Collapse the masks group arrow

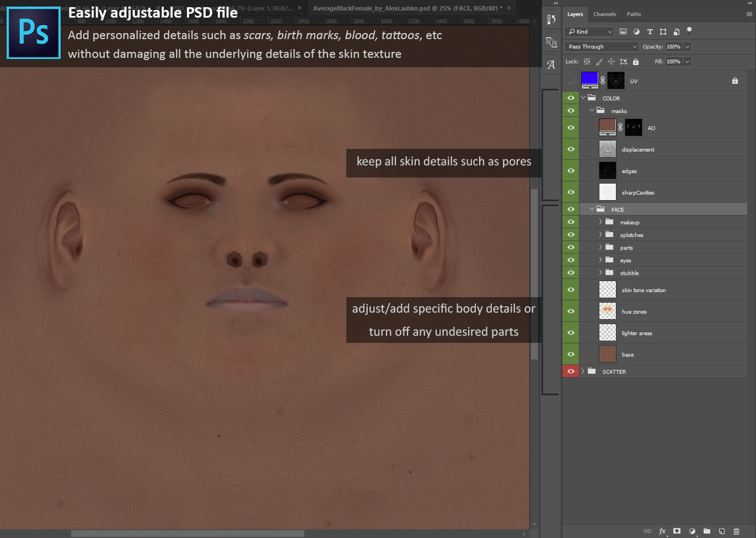(x=592, y=110)
